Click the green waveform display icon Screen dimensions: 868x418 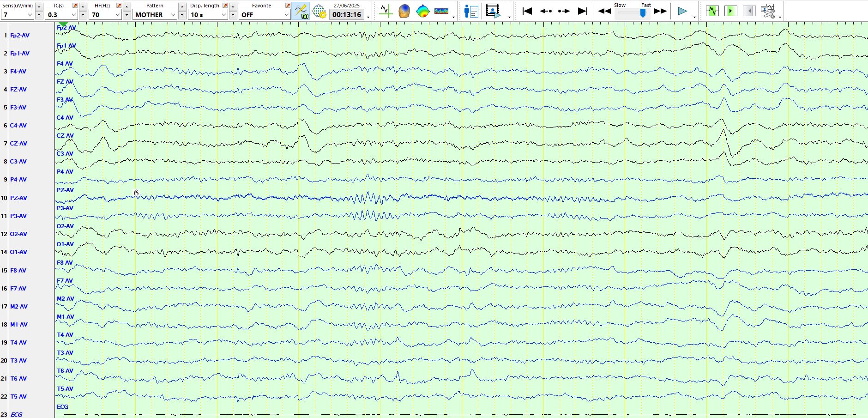[x=712, y=11]
